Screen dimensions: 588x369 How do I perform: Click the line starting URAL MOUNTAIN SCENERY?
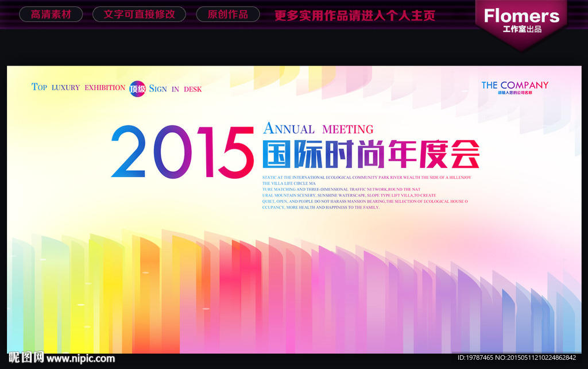(x=349, y=195)
